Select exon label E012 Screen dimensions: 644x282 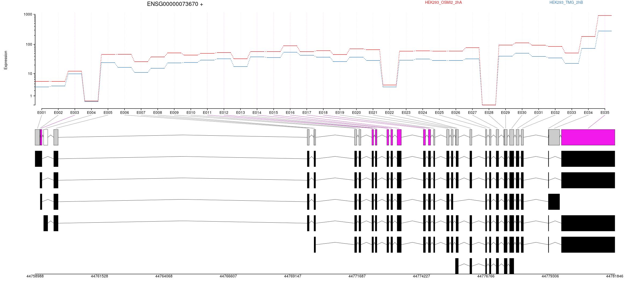tap(224, 113)
